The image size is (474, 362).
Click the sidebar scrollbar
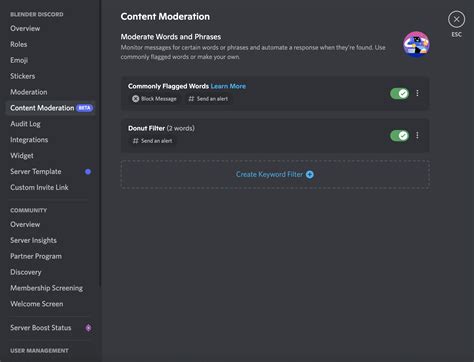[100, 143]
